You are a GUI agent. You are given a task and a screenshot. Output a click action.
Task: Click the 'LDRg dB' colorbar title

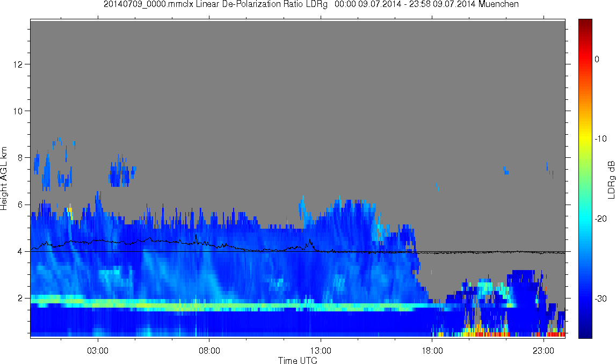pos(611,179)
